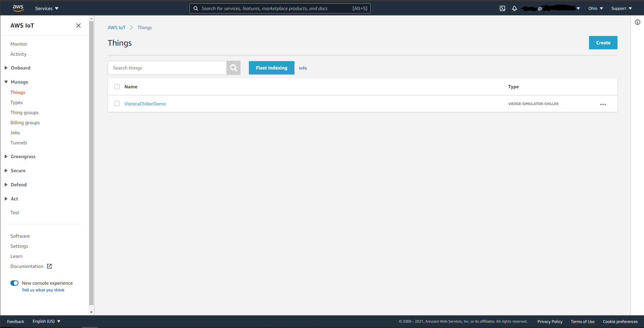Screen dimensions: 644x328
Task: Open the actions menu for VixteraChillerDemo
Action: point(603,104)
